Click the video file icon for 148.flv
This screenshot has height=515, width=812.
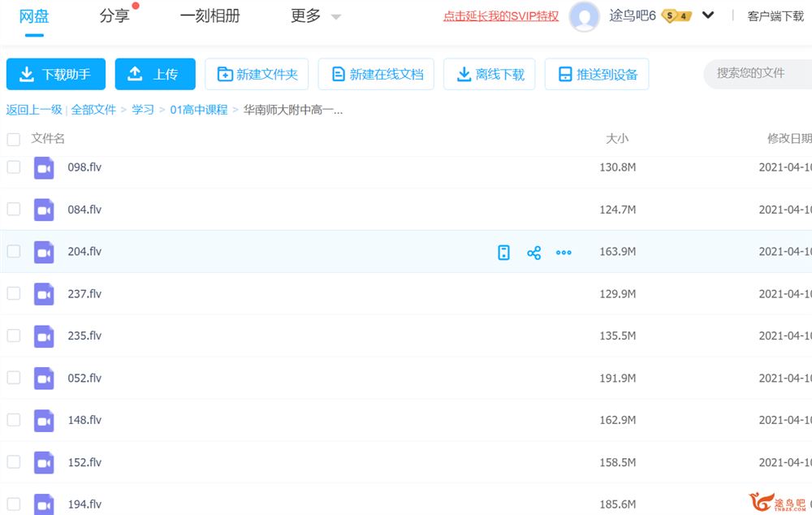44,420
